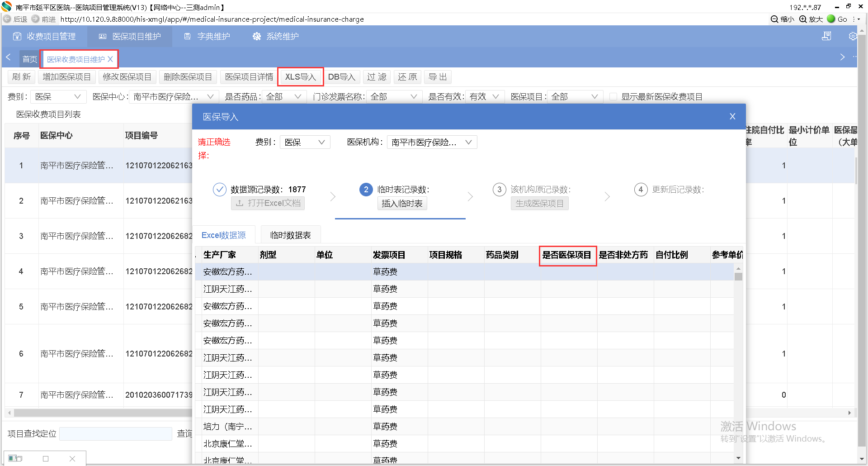Screen dimensions: 868x466
Task: Click the green Go icon
Action: 831,19
